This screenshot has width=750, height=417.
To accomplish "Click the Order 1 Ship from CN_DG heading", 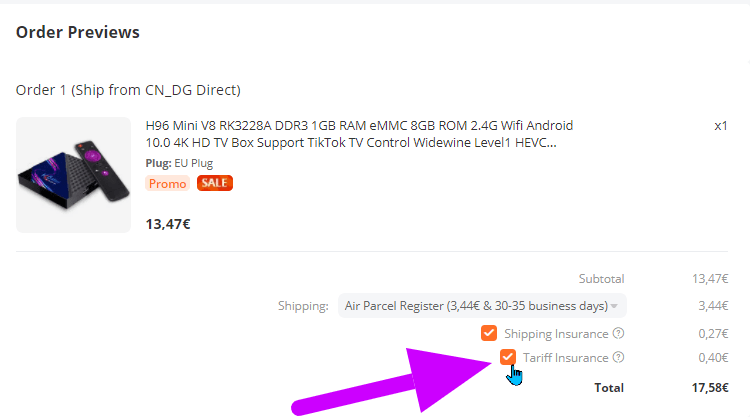I will (128, 90).
